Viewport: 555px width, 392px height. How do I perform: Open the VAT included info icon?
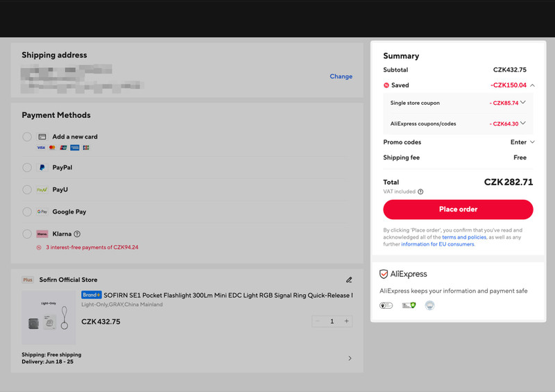pyautogui.click(x=420, y=191)
